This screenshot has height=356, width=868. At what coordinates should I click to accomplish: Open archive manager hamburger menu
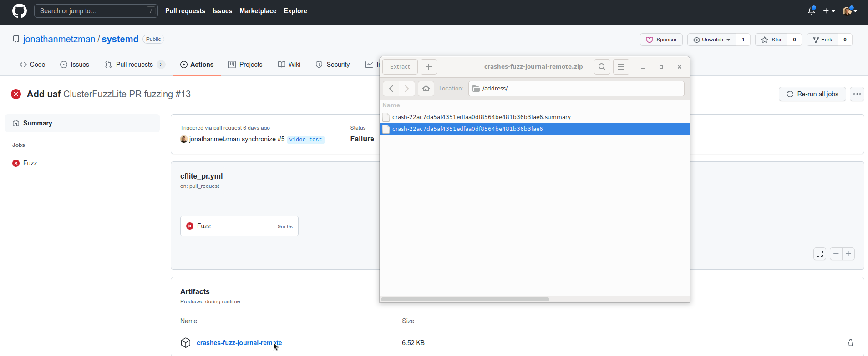pyautogui.click(x=621, y=67)
